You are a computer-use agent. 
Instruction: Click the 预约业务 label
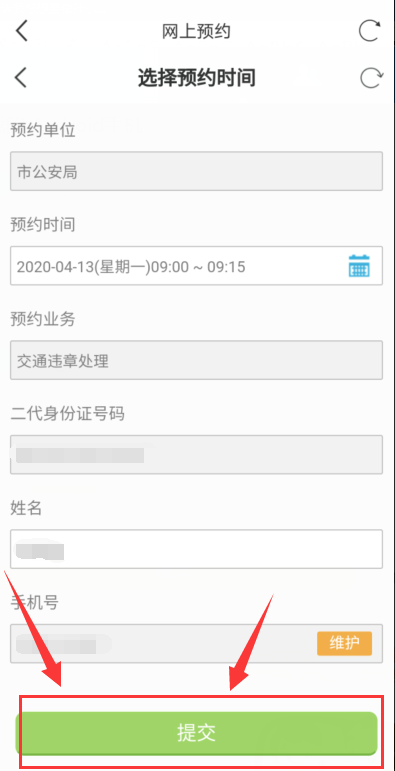(x=43, y=320)
